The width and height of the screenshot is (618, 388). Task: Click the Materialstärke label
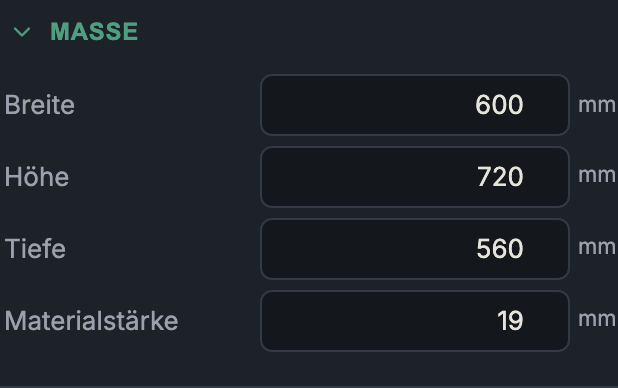[91, 321]
